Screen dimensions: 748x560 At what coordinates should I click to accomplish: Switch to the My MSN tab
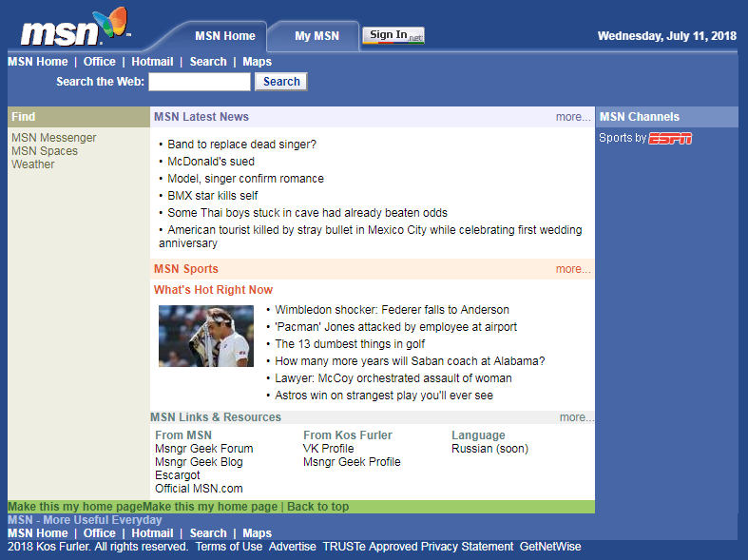[x=316, y=36]
